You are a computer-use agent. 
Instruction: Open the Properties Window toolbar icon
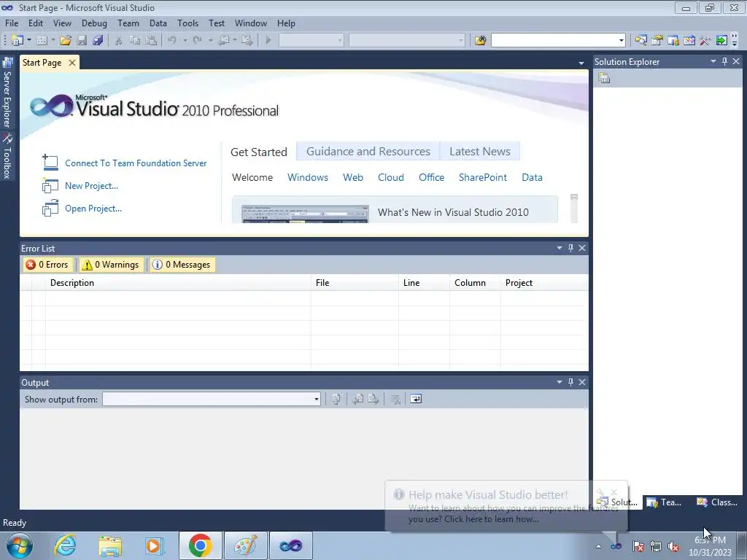(657, 41)
